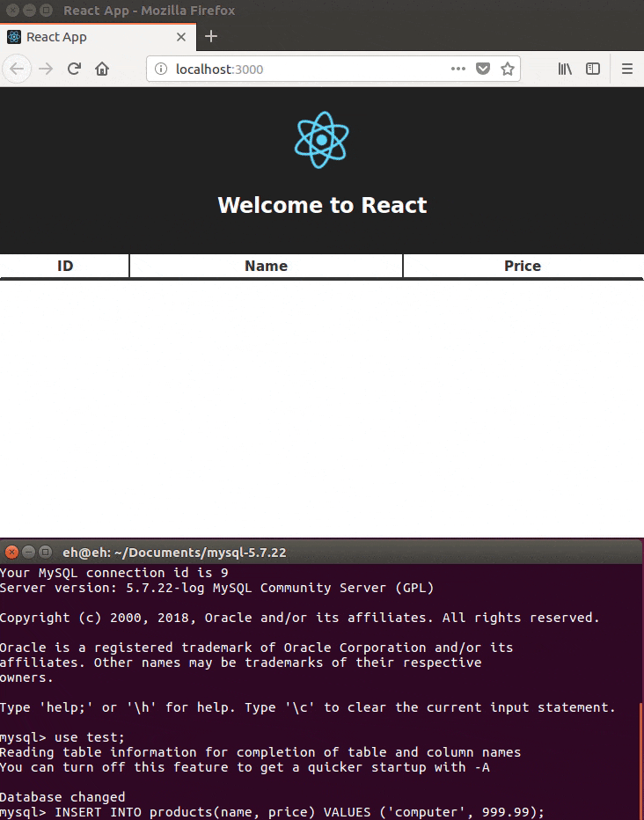Click the 'Your MySQL connection id is 9' line
The height and width of the screenshot is (820, 644).
(x=114, y=573)
